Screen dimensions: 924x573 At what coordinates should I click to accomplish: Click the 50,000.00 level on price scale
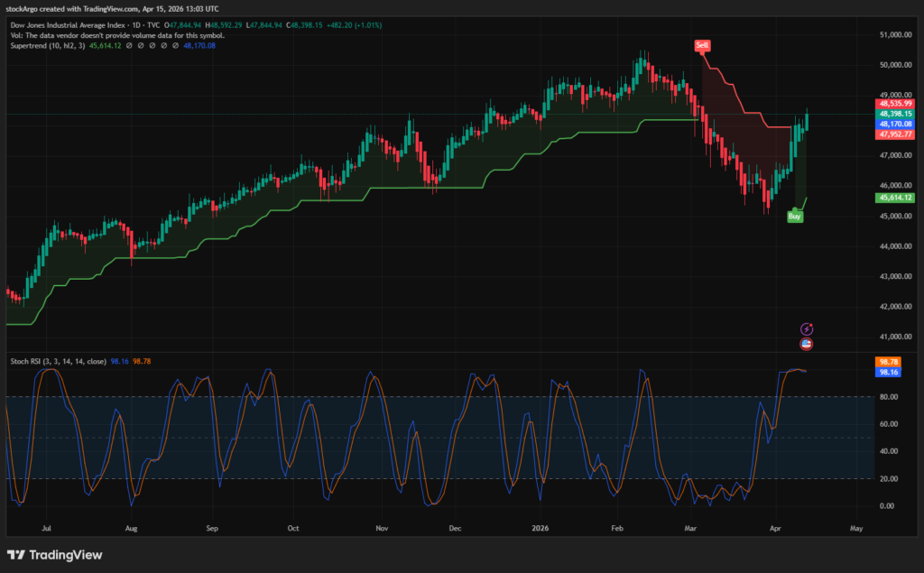point(894,65)
